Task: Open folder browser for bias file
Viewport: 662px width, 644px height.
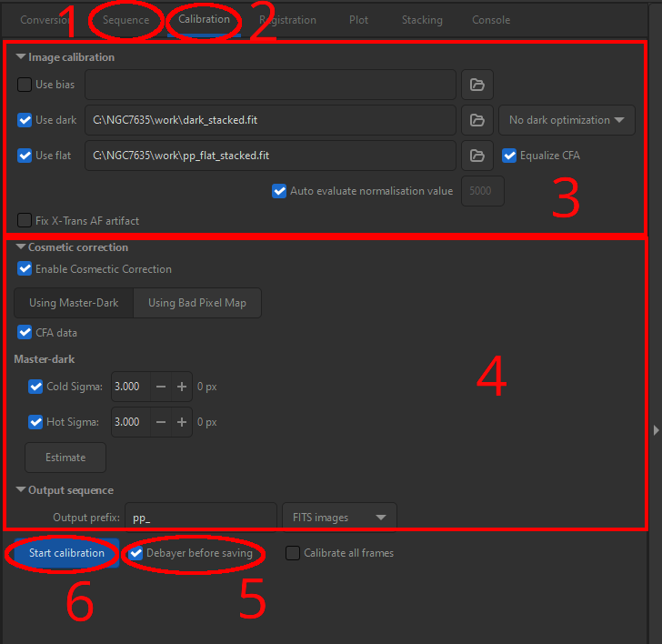Action: [476, 85]
